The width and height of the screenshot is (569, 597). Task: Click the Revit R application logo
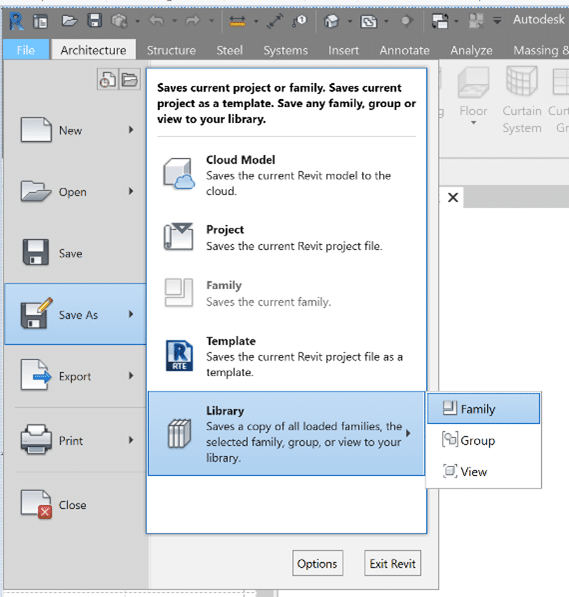coord(16,21)
